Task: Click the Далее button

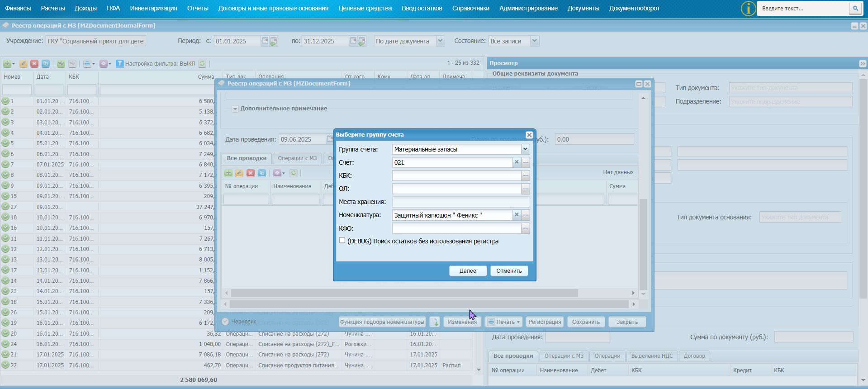Action: click(468, 270)
